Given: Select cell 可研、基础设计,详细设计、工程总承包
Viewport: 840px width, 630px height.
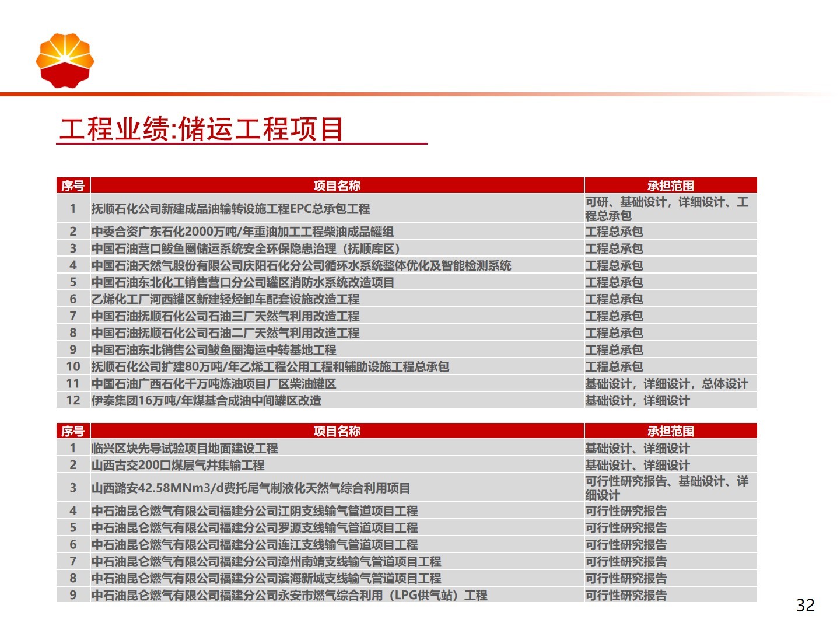Looking at the screenshot, I should [x=670, y=208].
